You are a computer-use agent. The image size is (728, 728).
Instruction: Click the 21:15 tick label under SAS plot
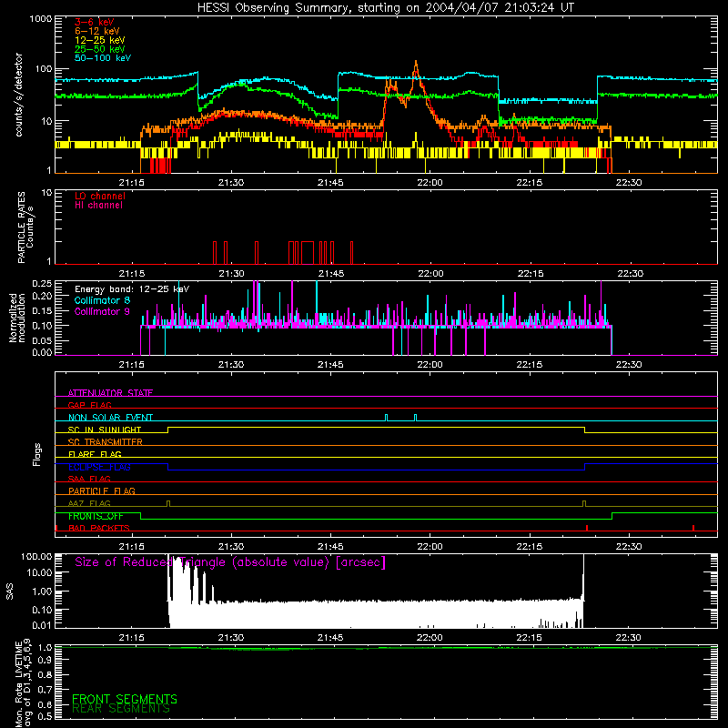[x=131, y=638]
